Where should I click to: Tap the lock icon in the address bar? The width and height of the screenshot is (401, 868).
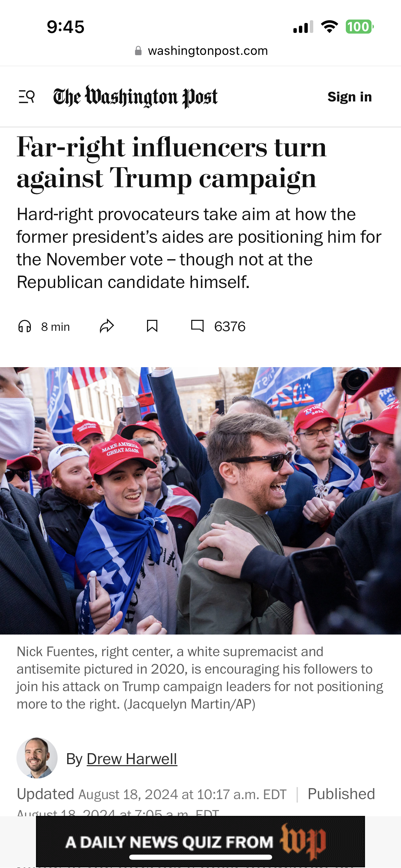click(x=138, y=51)
